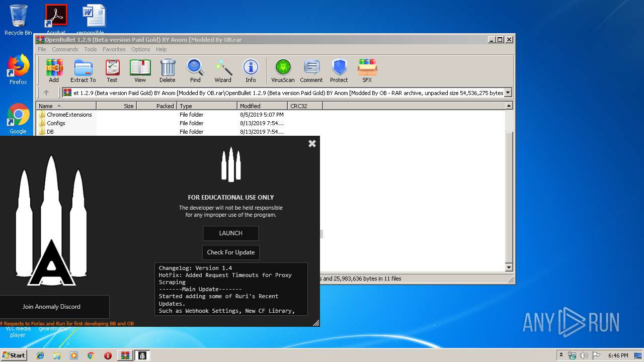
Task: Expand the archive path dropdown
Action: pos(508,93)
